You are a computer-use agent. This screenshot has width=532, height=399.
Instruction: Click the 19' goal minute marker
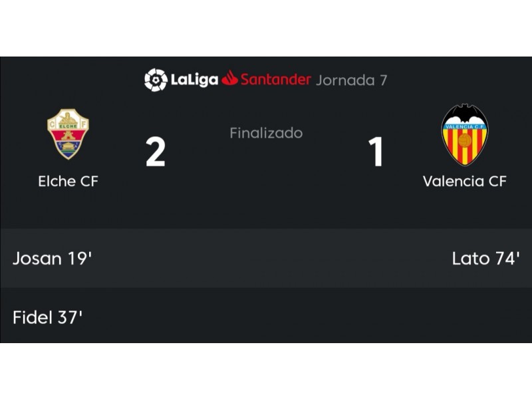click(x=80, y=258)
